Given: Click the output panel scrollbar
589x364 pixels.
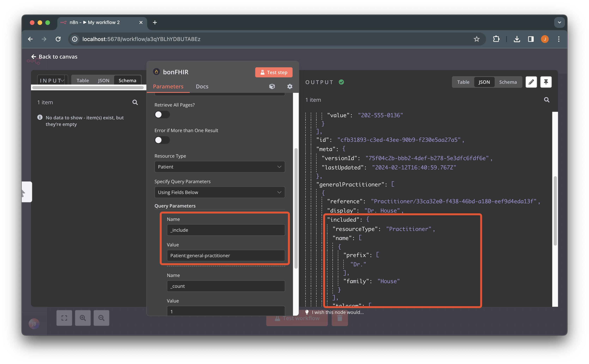Looking at the screenshot, I should [555, 211].
